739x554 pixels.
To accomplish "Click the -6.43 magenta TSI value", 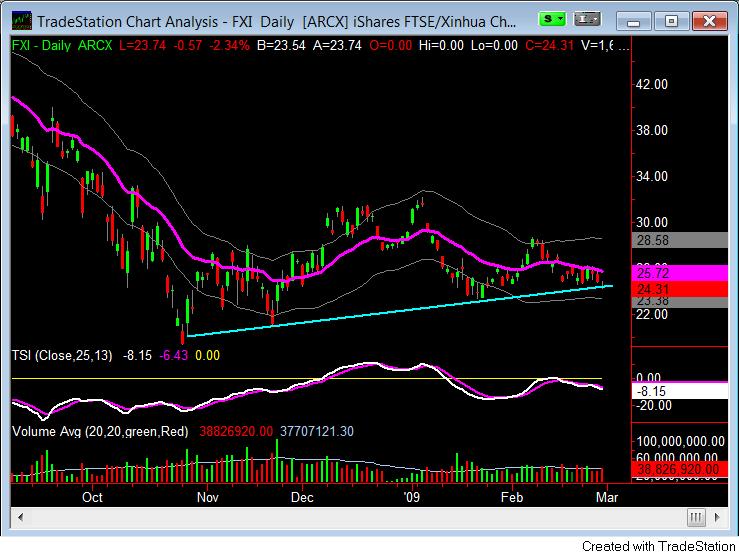I will coord(173,356).
